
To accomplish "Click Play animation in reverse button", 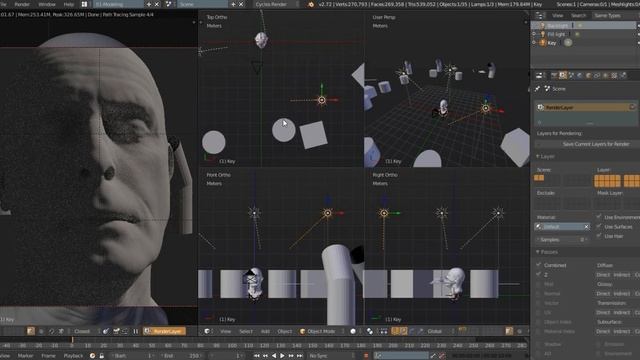I will [x=273, y=356].
